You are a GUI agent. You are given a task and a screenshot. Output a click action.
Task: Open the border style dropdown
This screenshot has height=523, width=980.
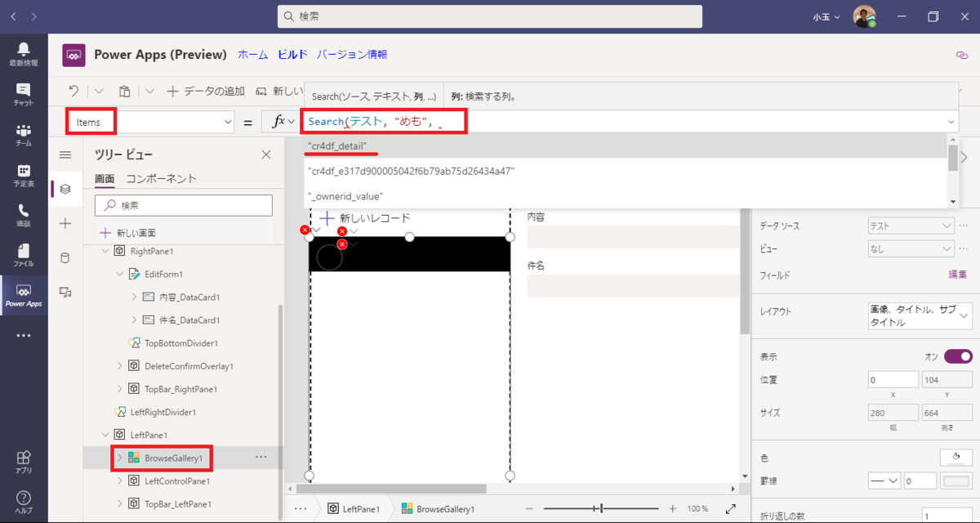tap(884, 481)
